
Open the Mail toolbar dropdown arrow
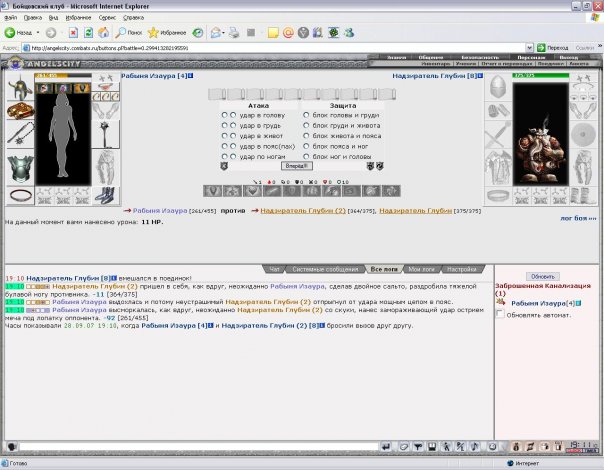pos(223,33)
